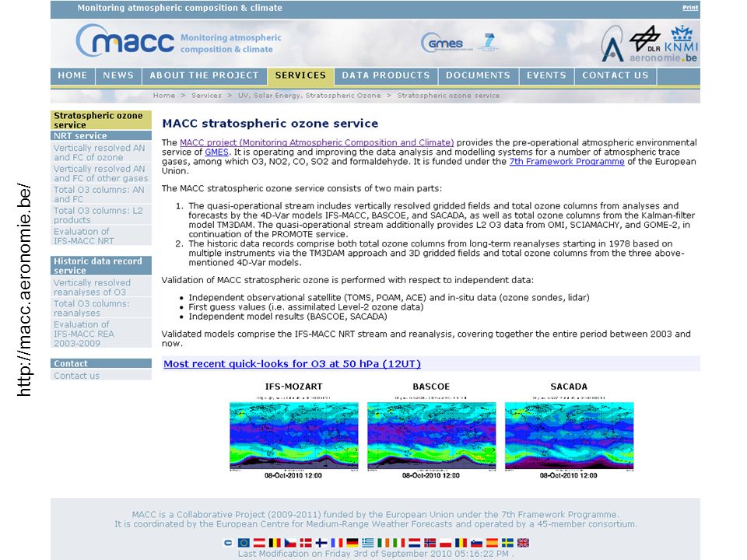Click the France flag icon
This screenshot has width=747, height=560.
pos(337,543)
